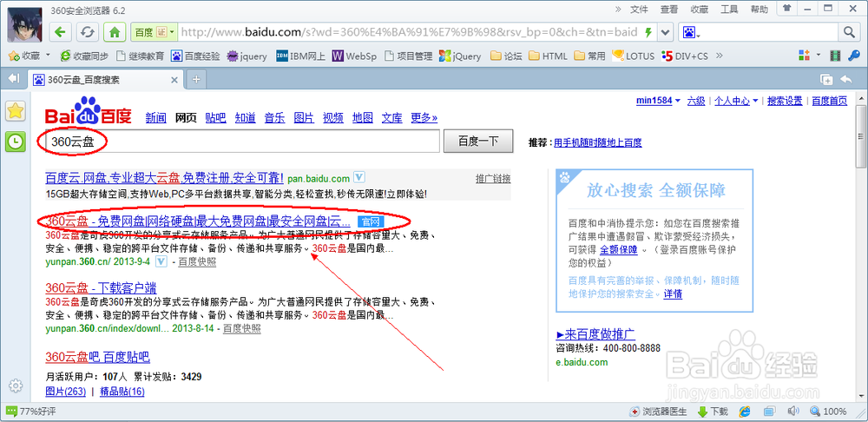Screen dimensions: 868x422
Task: Reload the page with the refresh button
Action: click(x=87, y=32)
